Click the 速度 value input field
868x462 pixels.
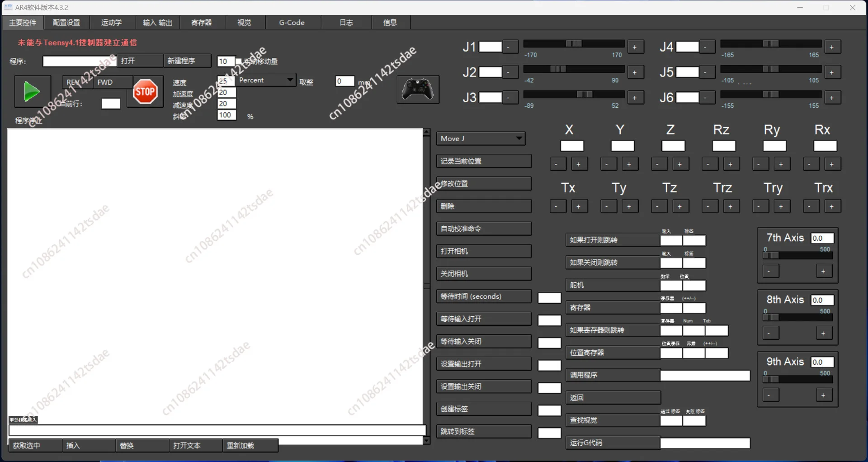point(226,81)
